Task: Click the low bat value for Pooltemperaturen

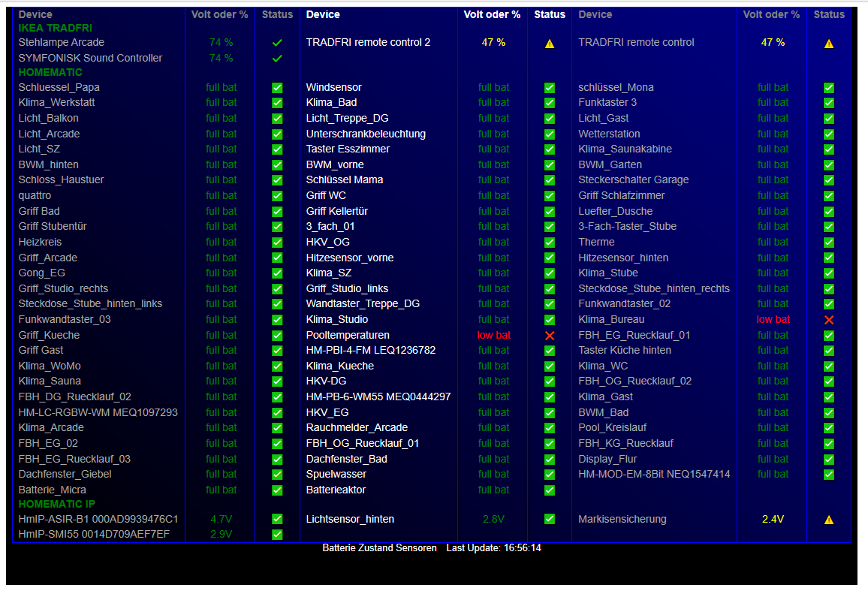Action: pyautogui.click(x=494, y=335)
